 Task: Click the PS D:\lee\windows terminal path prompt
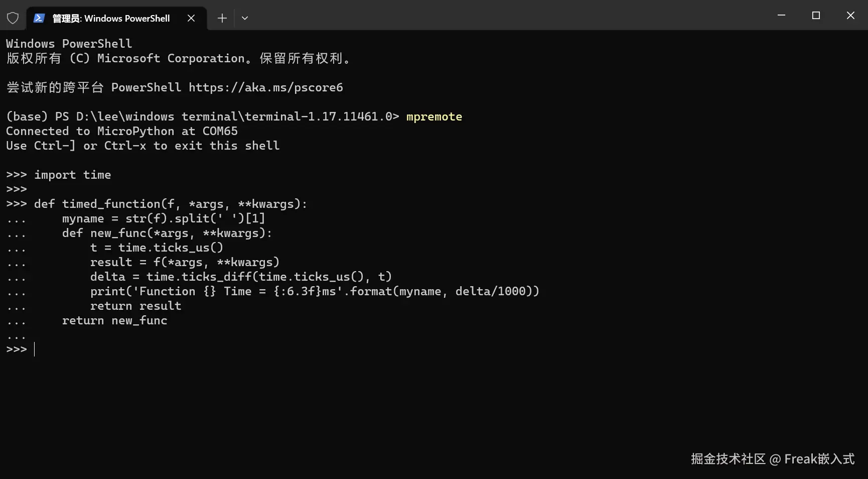(203, 116)
